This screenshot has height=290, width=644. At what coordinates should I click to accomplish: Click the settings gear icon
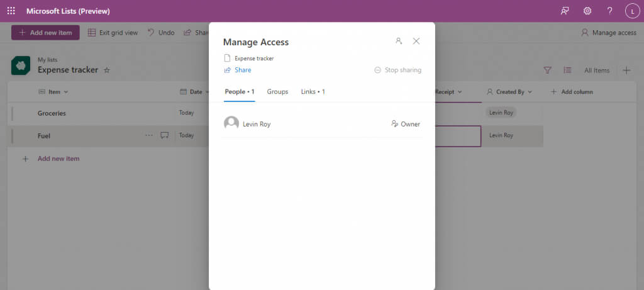587,11
